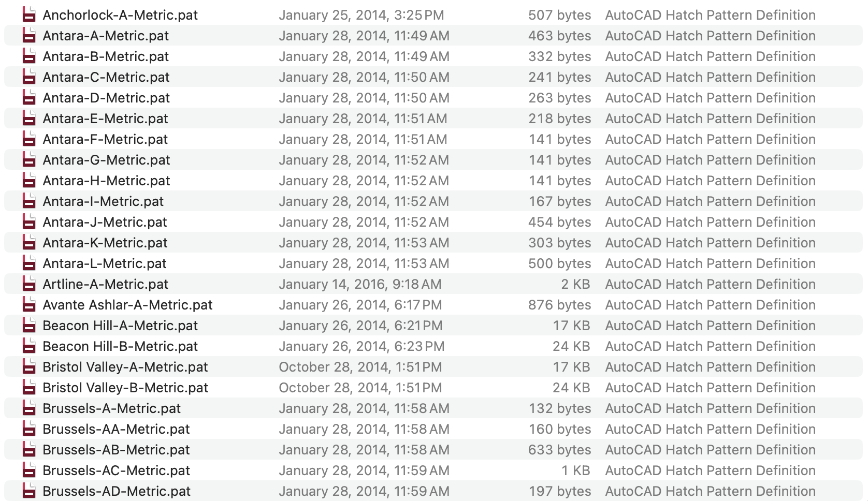Select the name Antara-D-Metric.pat
868x501 pixels.
(x=106, y=98)
